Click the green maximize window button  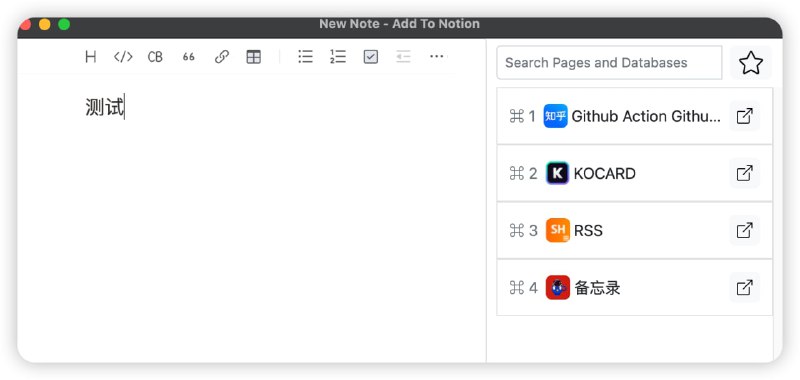64,24
